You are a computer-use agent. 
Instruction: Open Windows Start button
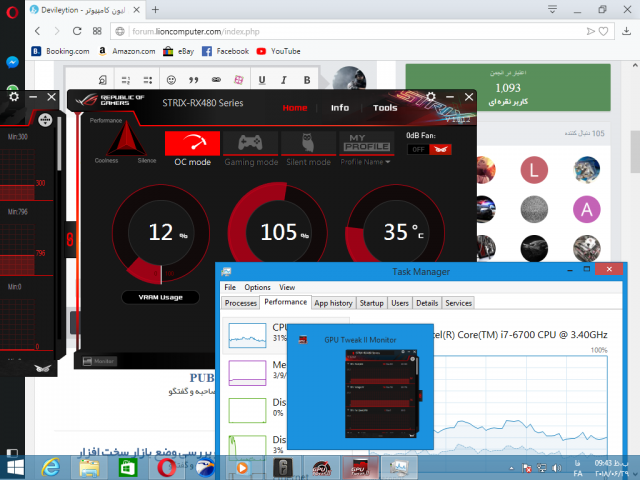pyautogui.click(x=15, y=468)
